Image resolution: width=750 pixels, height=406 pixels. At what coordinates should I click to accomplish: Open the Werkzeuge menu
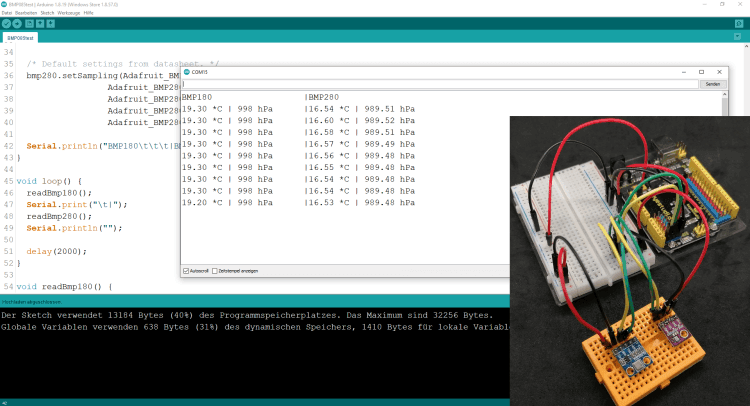pyautogui.click(x=69, y=13)
